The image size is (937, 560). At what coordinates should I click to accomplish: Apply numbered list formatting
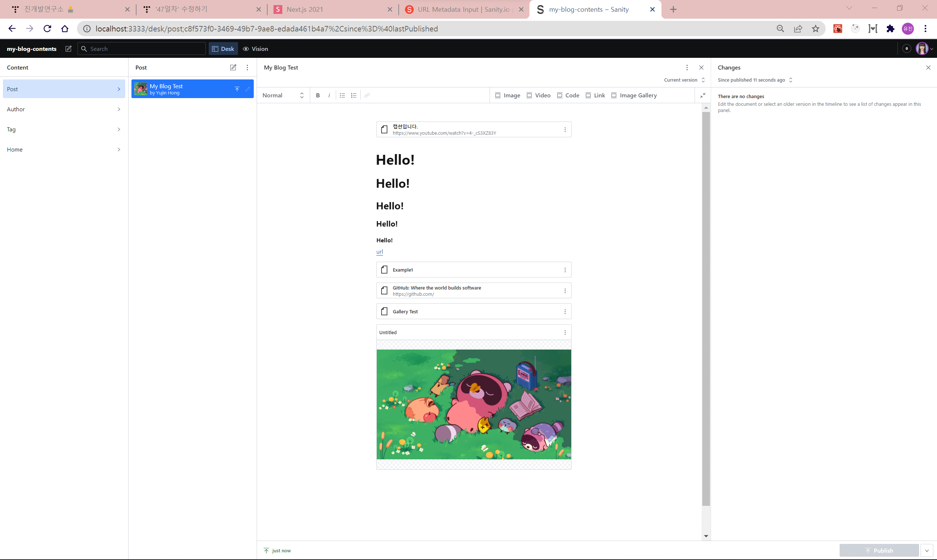click(x=354, y=96)
